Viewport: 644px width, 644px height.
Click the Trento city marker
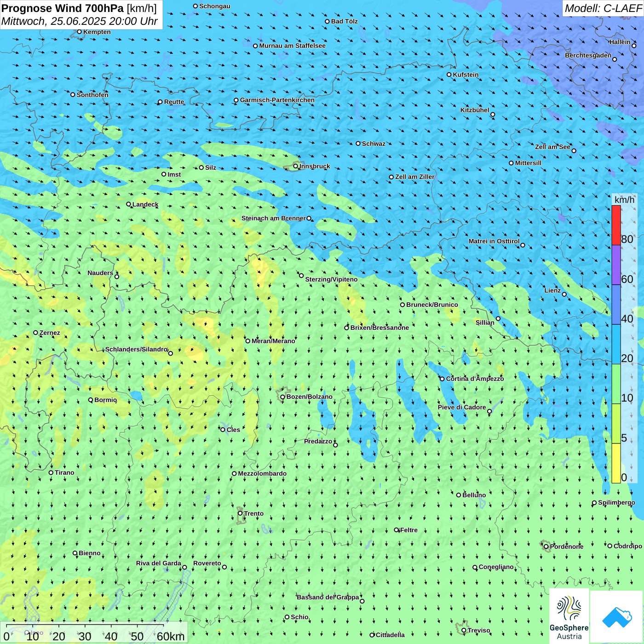coord(240,513)
